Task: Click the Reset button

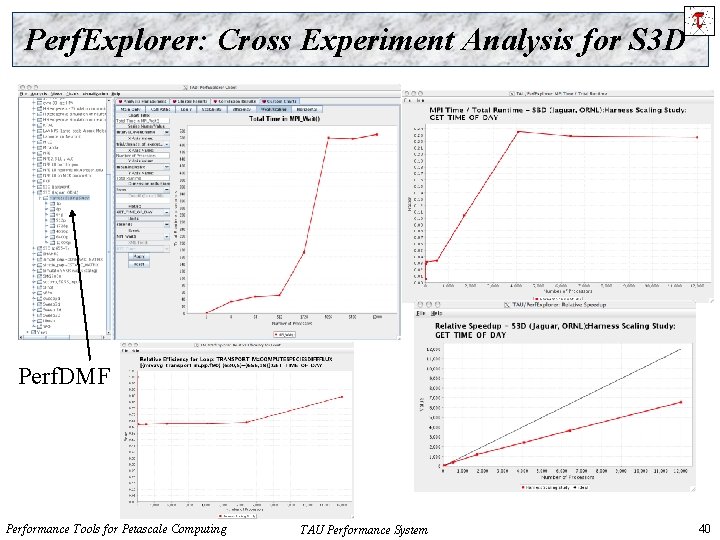Action: point(139,264)
